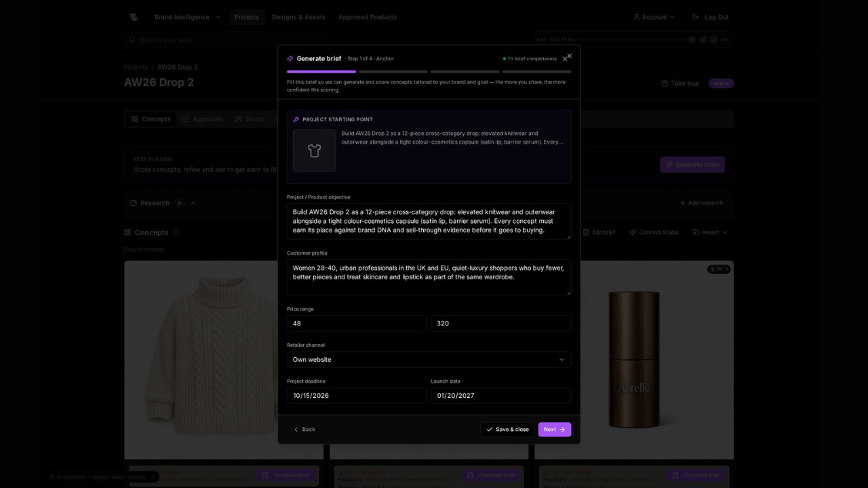Click the Generate more button

click(x=692, y=165)
